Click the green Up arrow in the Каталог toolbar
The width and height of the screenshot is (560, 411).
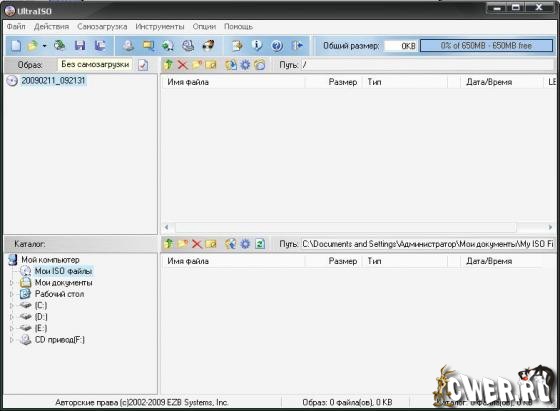coord(168,244)
